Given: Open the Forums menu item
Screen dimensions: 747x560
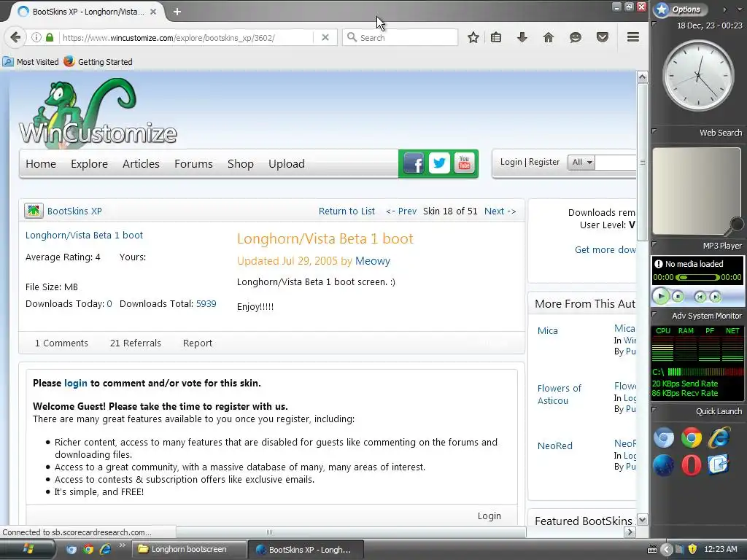Looking at the screenshot, I should pyautogui.click(x=193, y=164).
